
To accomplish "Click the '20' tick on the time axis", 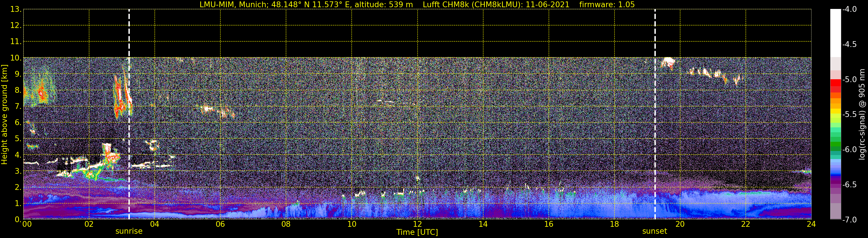I will pos(680,224).
